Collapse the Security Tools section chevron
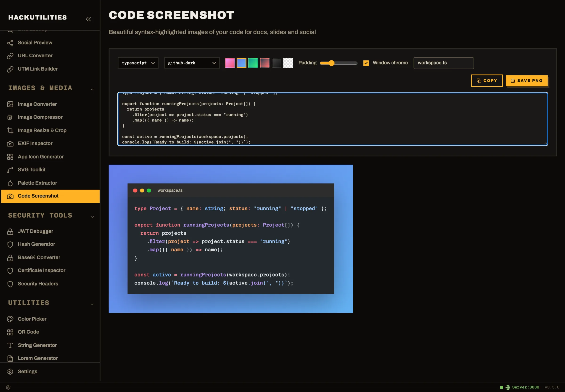The height and width of the screenshot is (392, 565). 92,217
